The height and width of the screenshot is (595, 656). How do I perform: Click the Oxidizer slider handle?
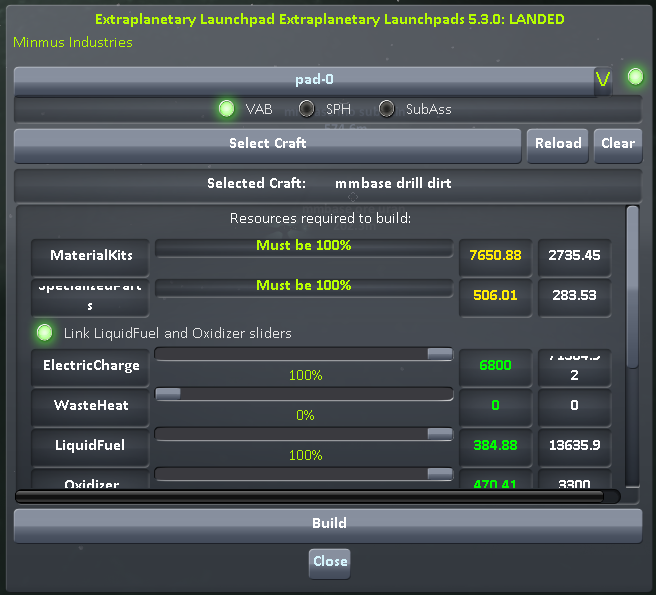tap(440, 474)
